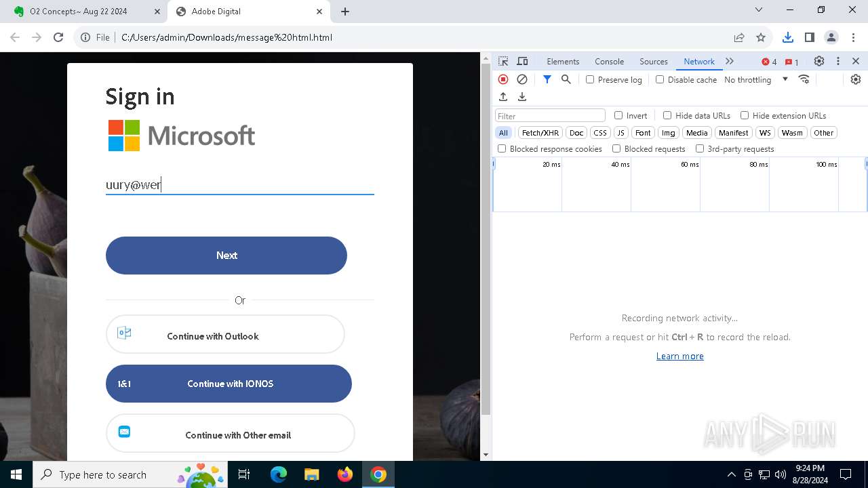
Task: Open Chrome profile avatar
Action: pyautogui.click(x=831, y=37)
